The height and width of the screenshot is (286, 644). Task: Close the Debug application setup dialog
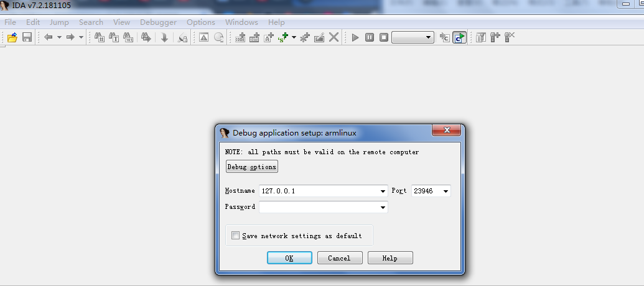coord(447,131)
